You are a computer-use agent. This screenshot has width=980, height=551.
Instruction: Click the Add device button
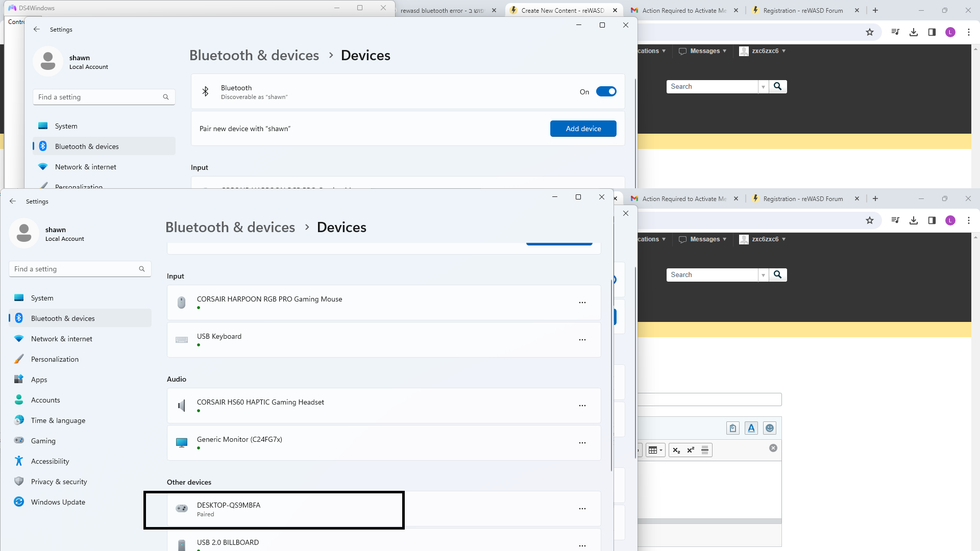click(583, 129)
